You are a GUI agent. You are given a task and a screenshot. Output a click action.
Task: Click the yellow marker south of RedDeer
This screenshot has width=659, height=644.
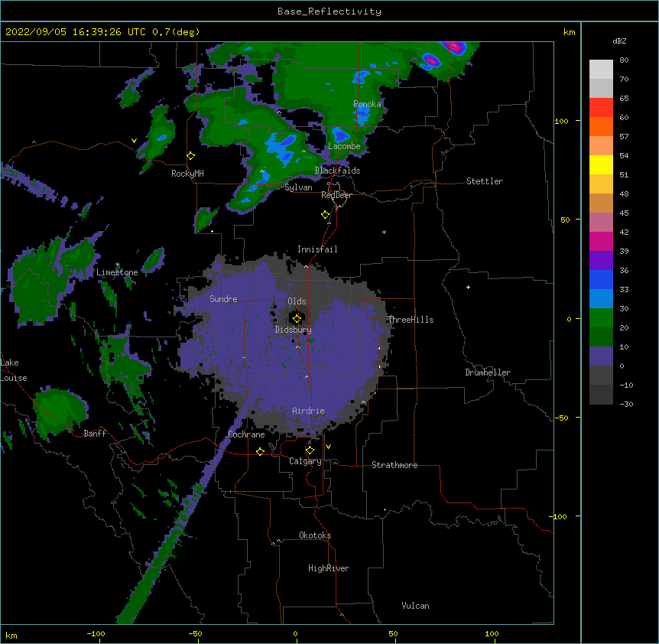(325, 215)
